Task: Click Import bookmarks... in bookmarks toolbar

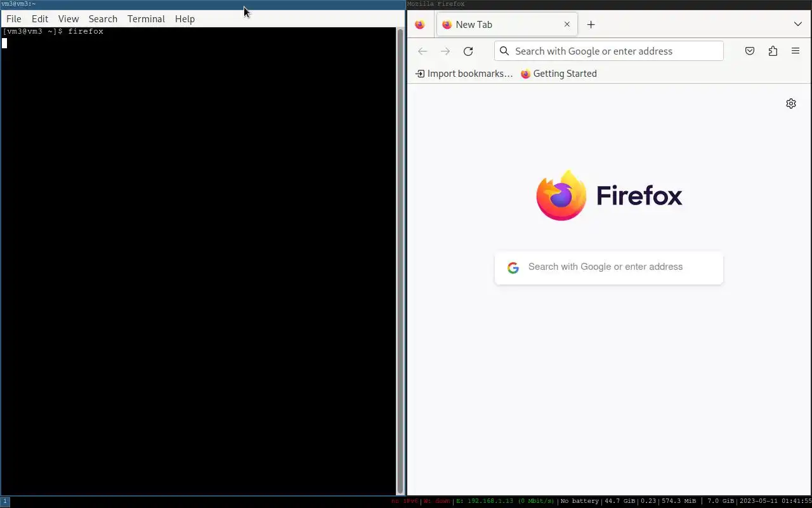Action: pos(464,74)
